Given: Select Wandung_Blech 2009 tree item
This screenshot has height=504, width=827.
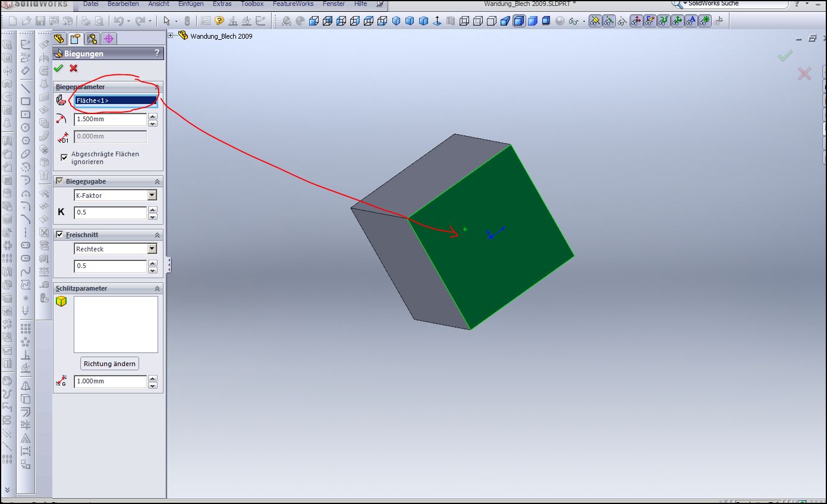Looking at the screenshot, I should point(221,36).
